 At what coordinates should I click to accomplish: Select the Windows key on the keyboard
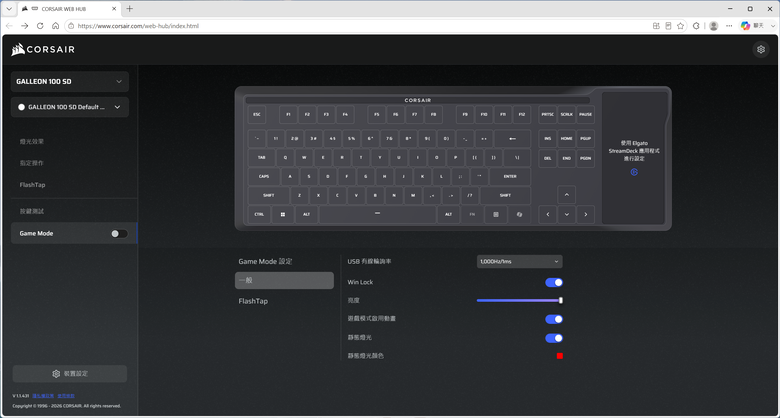(283, 214)
